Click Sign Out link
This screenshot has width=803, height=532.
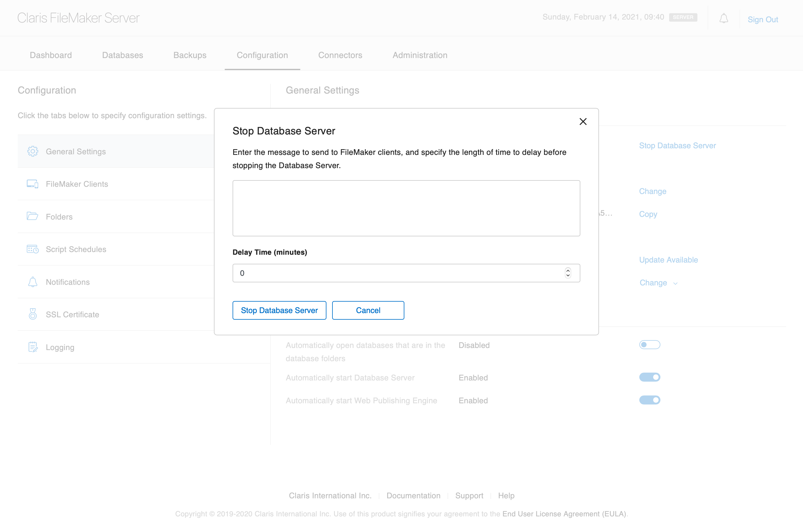click(x=763, y=19)
